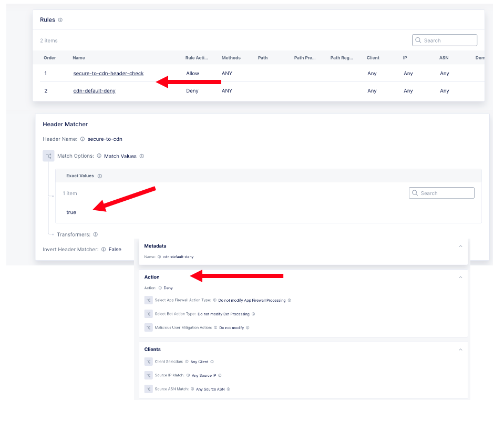Click info icon after Match Values
The width and height of the screenshot is (504, 421).
tap(142, 156)
